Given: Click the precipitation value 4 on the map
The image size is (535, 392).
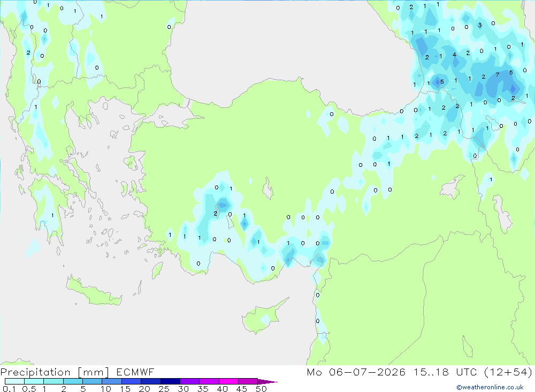Looking at the screenshot, I should pos(454,55).
